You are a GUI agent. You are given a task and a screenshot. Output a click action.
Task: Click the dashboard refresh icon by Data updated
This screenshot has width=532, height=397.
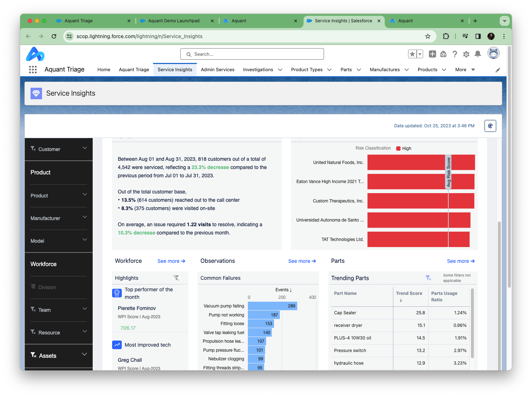point(490,126)
